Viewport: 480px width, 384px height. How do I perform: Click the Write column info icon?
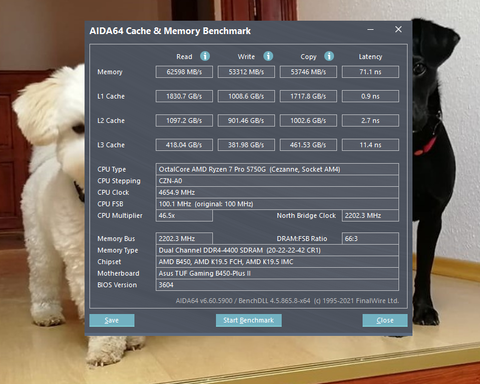click(268, 56)
